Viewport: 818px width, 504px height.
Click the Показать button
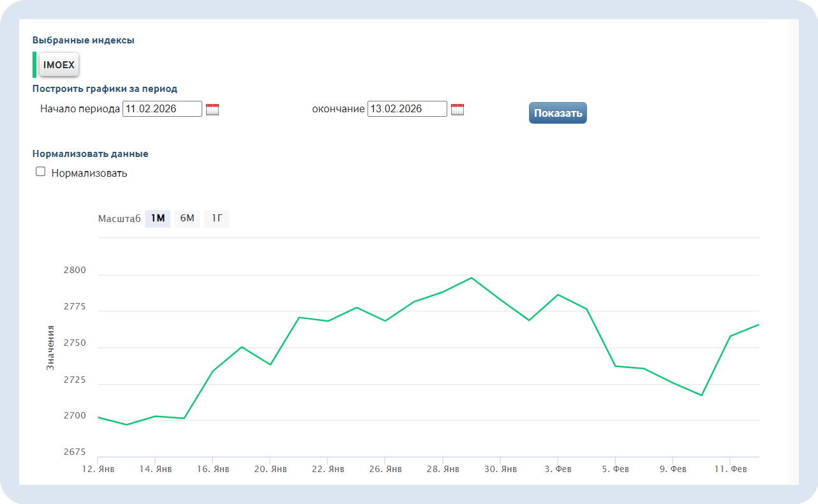pos(558,113)
